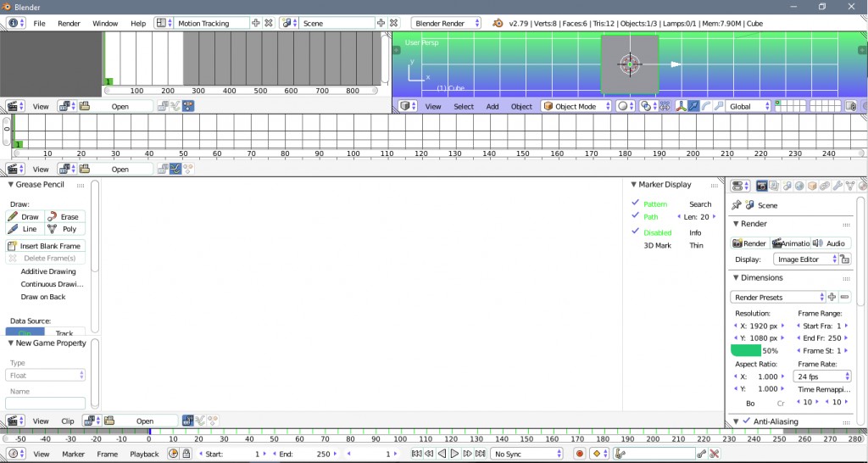Open the Render menu in top bar
Viewport: 868px width, 463px height.
69,24
